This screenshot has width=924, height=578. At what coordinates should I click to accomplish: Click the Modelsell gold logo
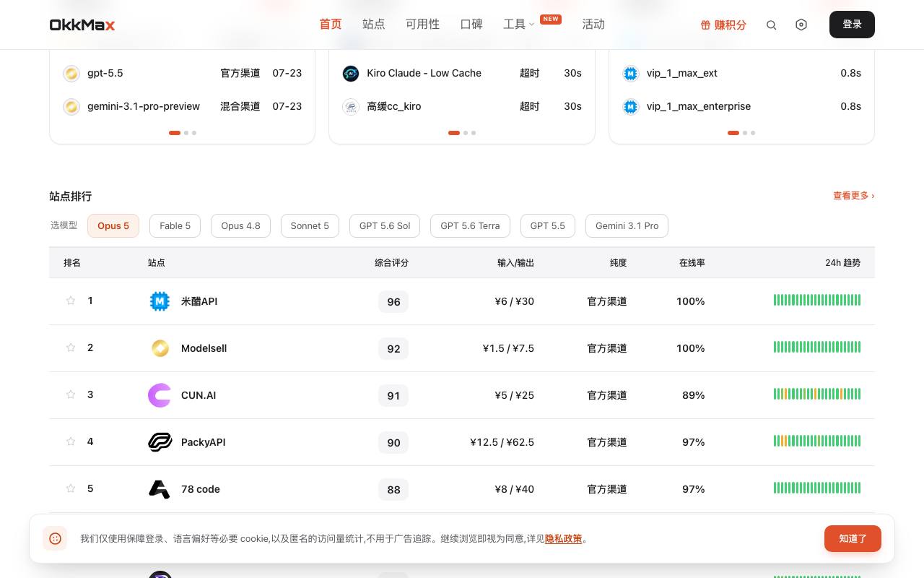coord(160,348)
